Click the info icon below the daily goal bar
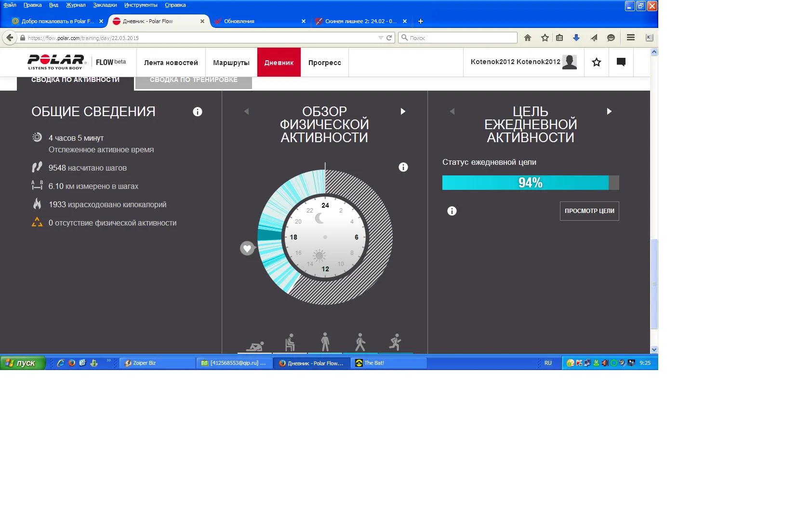798x532 pixels. coord(452,211)
